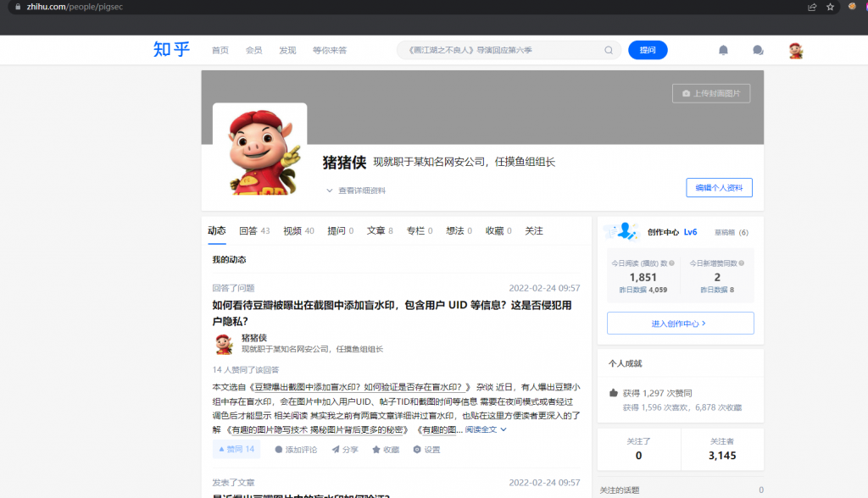Bookmark page with star icon

pyautogui.click(x=830, y=7)
